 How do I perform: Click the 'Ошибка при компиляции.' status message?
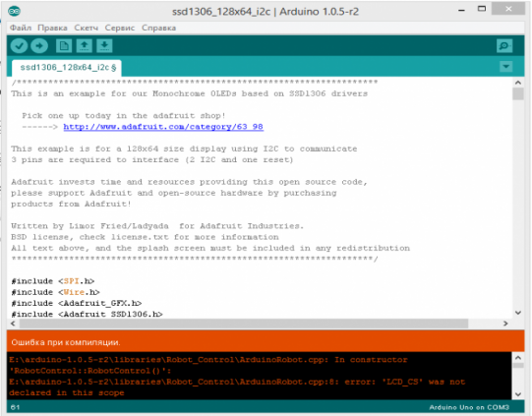66,342
